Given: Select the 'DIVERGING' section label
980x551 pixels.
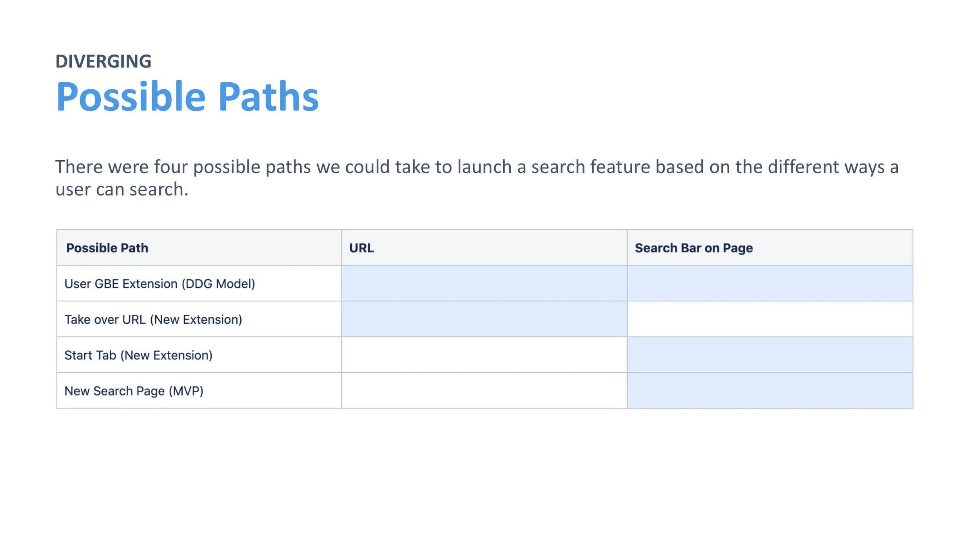Looking at the screenshot, I should coord(103,62).
